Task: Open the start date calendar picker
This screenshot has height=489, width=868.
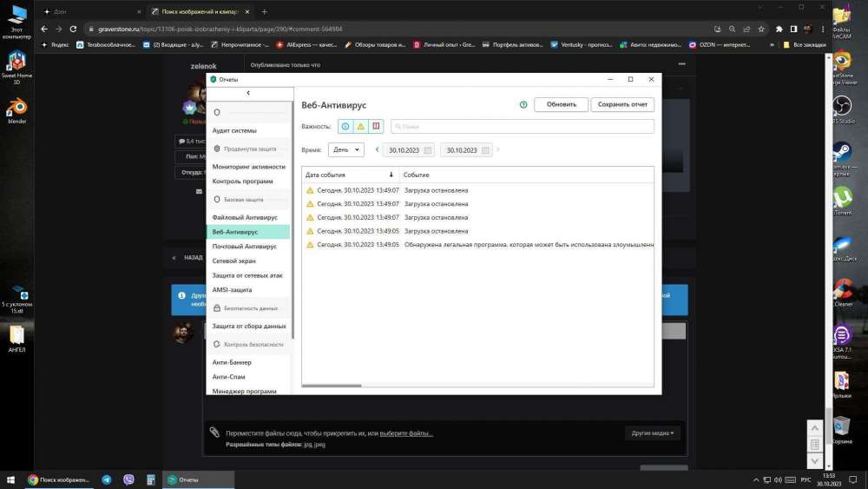Action: pos(428,150)
